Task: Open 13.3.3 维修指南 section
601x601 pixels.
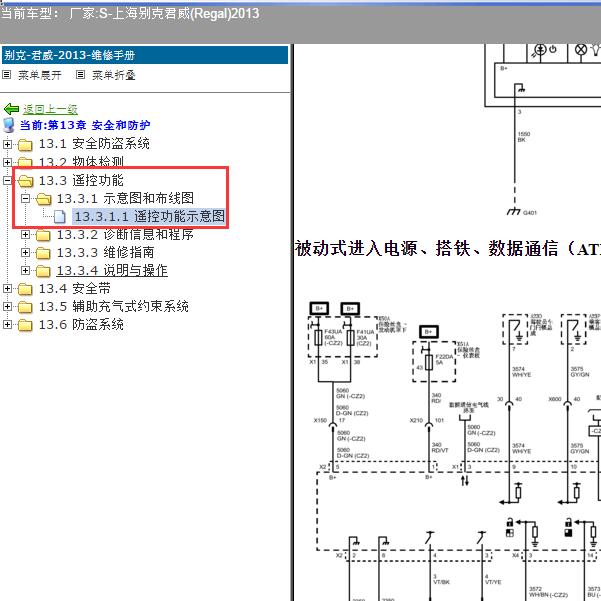Action: pyautogui.click(x=106, y=252)
